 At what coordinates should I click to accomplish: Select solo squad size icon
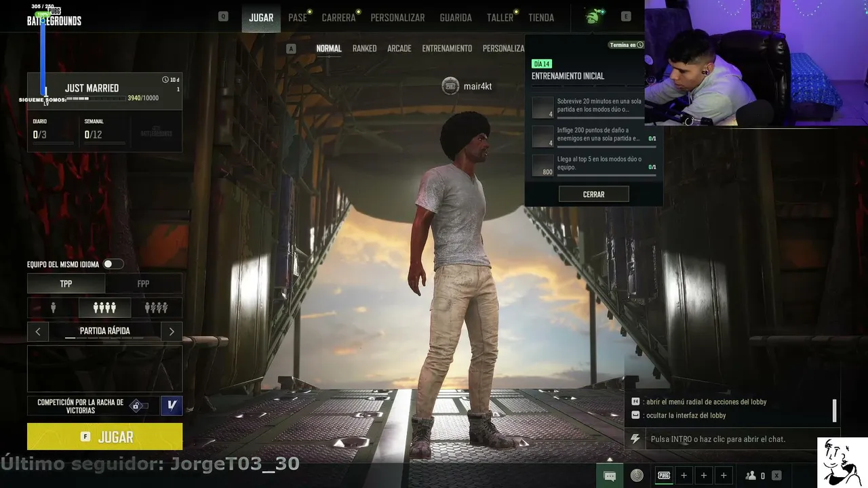[53, 308]
